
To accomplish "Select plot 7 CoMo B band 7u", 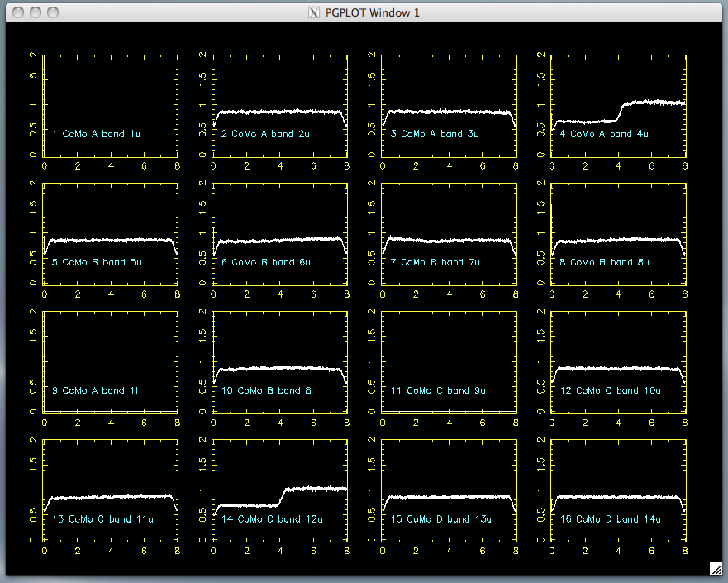I will pyautogui.click(x=449, y=234).
